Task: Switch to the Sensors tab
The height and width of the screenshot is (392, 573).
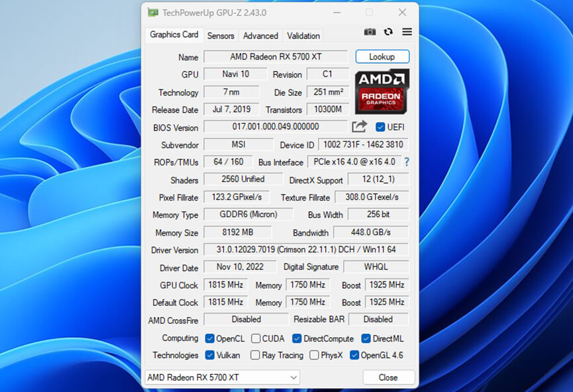Action: click(x=221, y=36)
